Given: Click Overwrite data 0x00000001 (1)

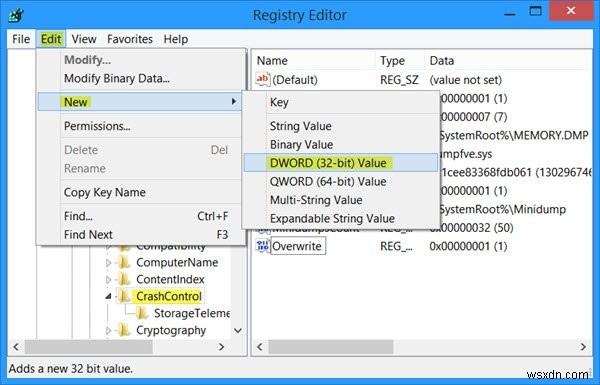Looking at the screenshot, I should click(468, 246).
